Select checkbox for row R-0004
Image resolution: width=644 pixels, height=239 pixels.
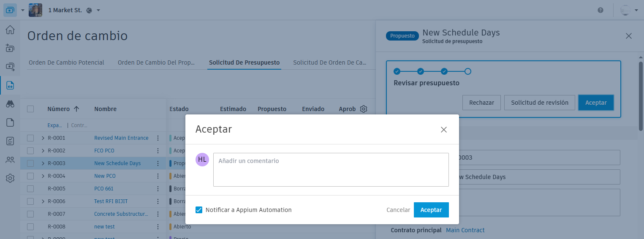click(30, 176)
